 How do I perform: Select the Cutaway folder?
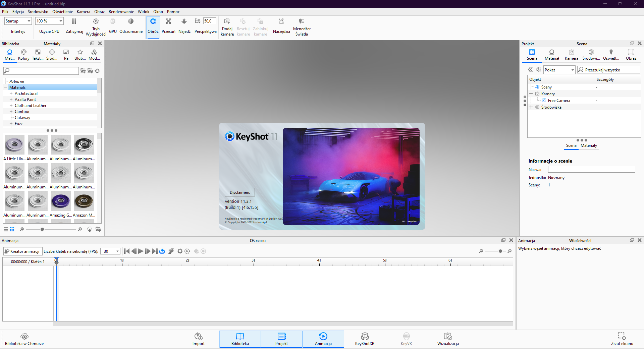tap(22, 118)
